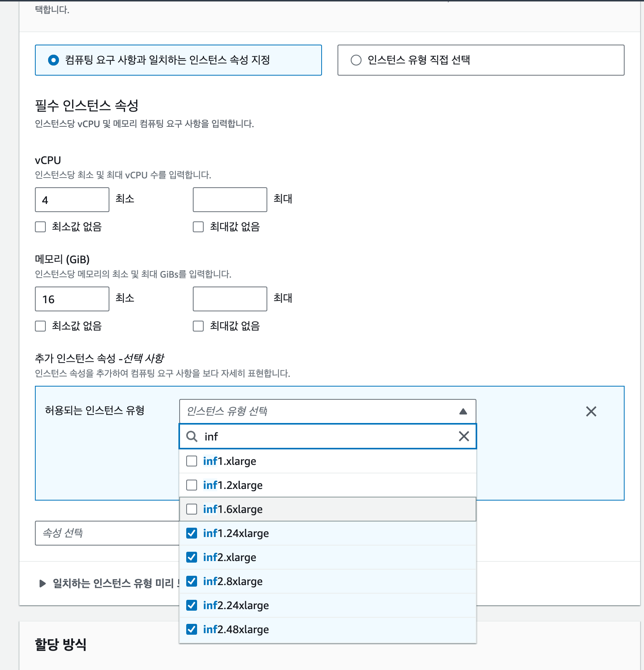Uncheck the inf2.24xlarge option

click(x=327, y=605)
